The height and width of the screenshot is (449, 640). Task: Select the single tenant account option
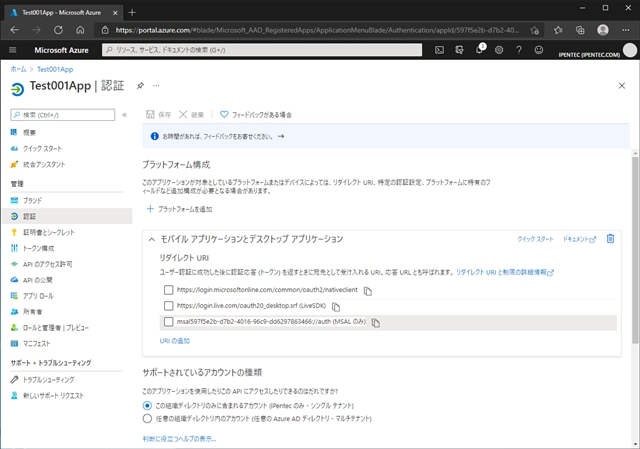pyautogui.click(x=147, y=406)
